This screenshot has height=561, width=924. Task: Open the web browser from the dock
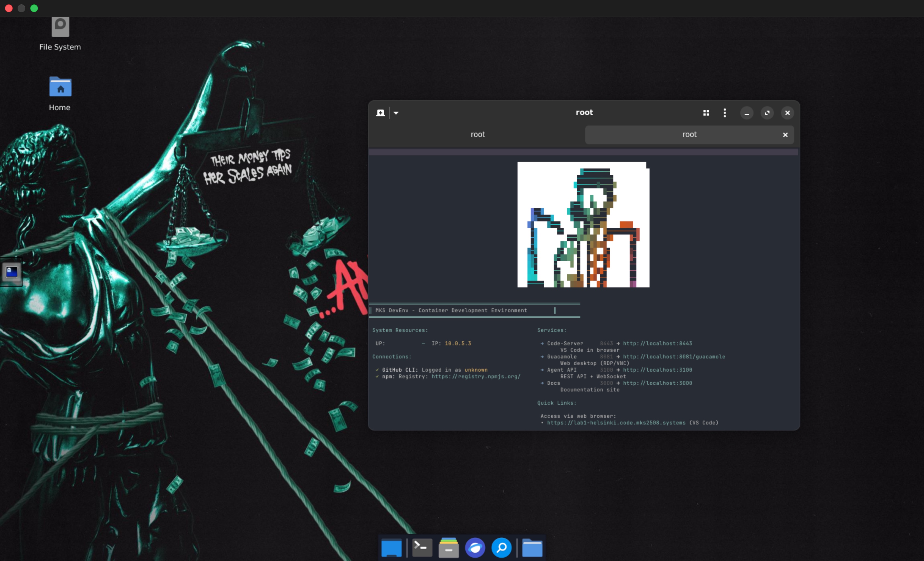(475, 548)
